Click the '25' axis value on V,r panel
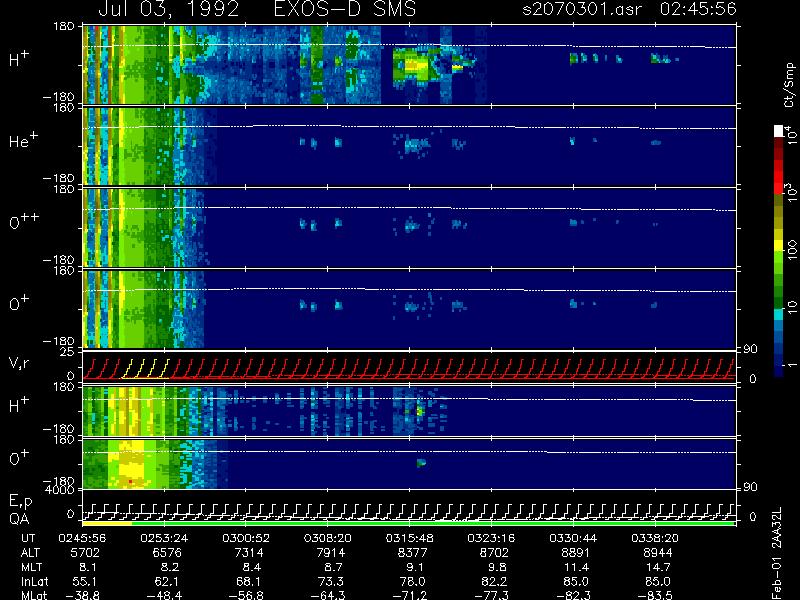Screen dimensions: 800x600 pos(69,352)
